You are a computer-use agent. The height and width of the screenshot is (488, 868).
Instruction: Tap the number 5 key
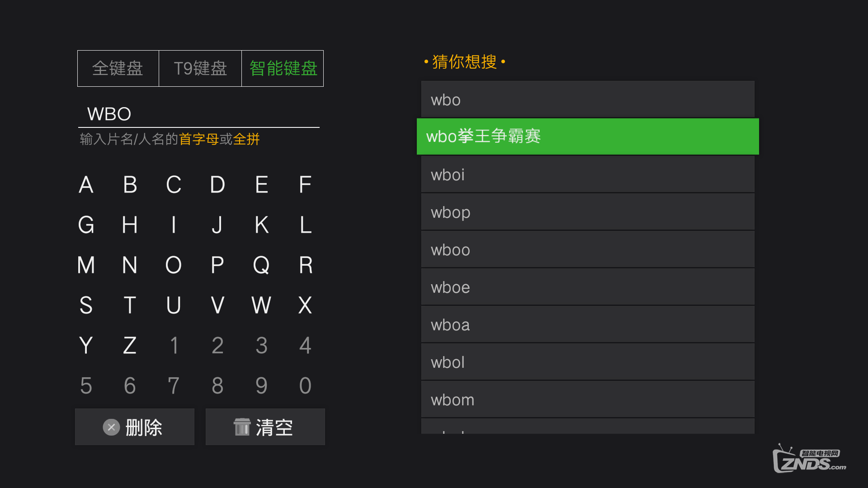pos(86,386)
